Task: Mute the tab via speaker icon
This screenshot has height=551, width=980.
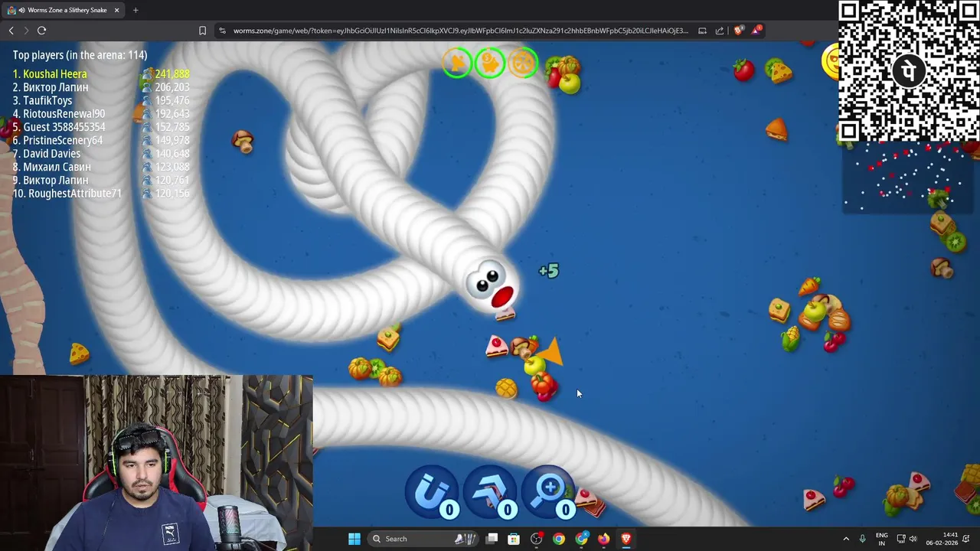Action: pyautogui.click(x=22, y=10)
